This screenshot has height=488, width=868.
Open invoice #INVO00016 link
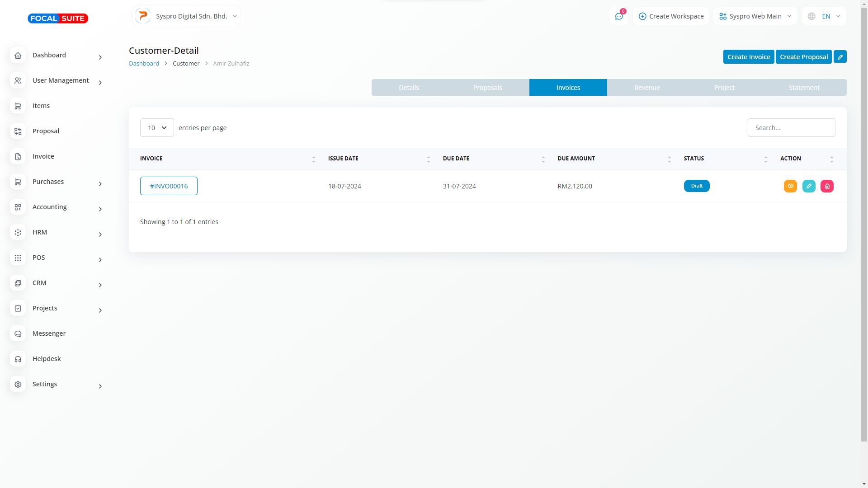[x=169, y=186]
